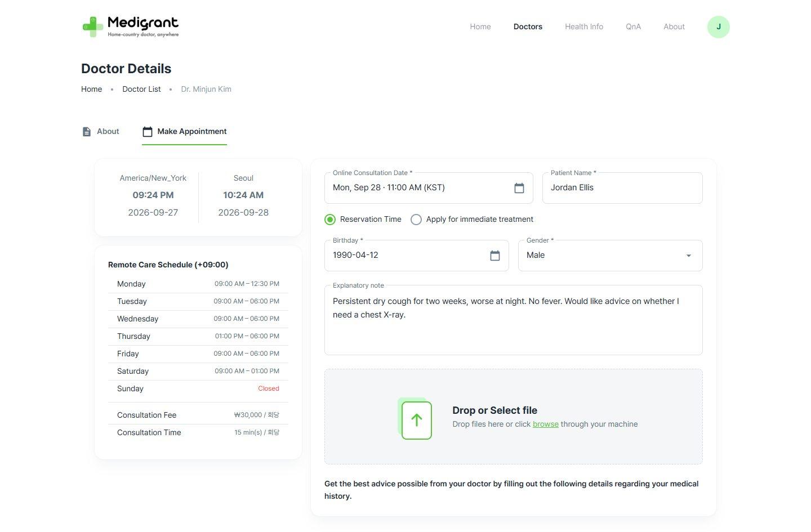Go to the QnA page
This screenshot has width=811, height=532.
point(633,26)
